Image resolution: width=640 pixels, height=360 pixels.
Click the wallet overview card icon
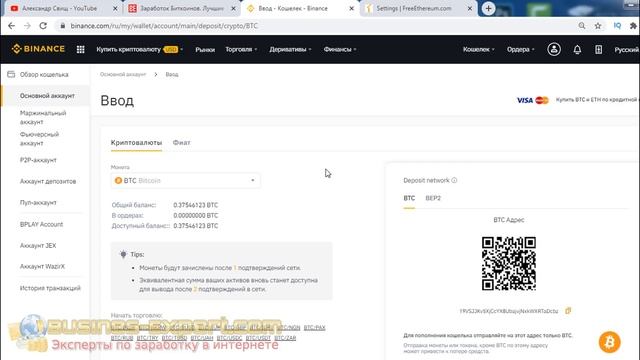point(11,74)
